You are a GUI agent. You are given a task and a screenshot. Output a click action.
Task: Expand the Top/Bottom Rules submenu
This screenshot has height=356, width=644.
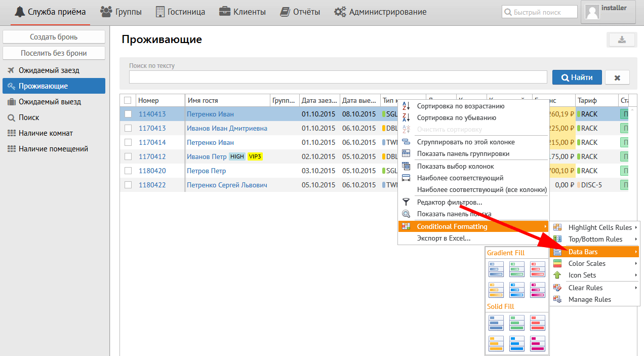(595, 239)
